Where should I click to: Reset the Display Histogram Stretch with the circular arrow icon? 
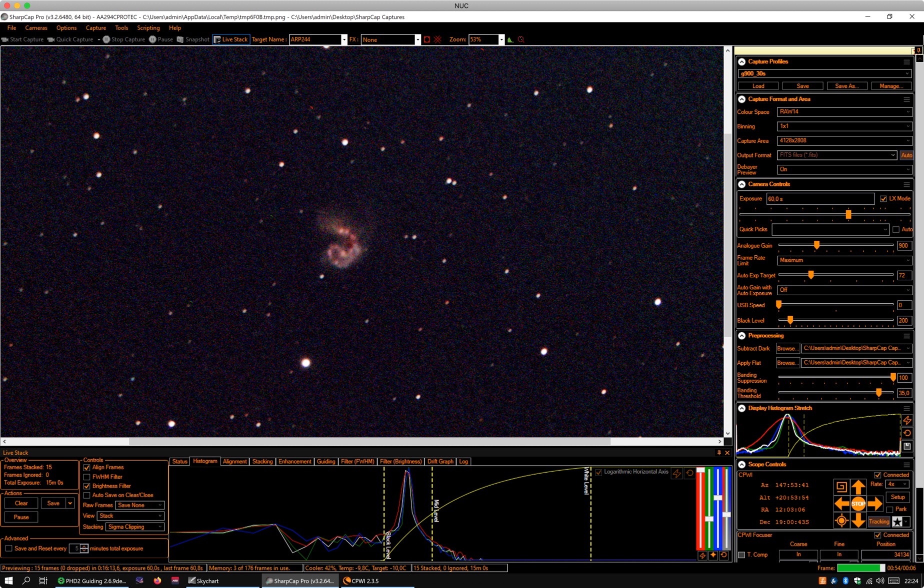(907, 433)
